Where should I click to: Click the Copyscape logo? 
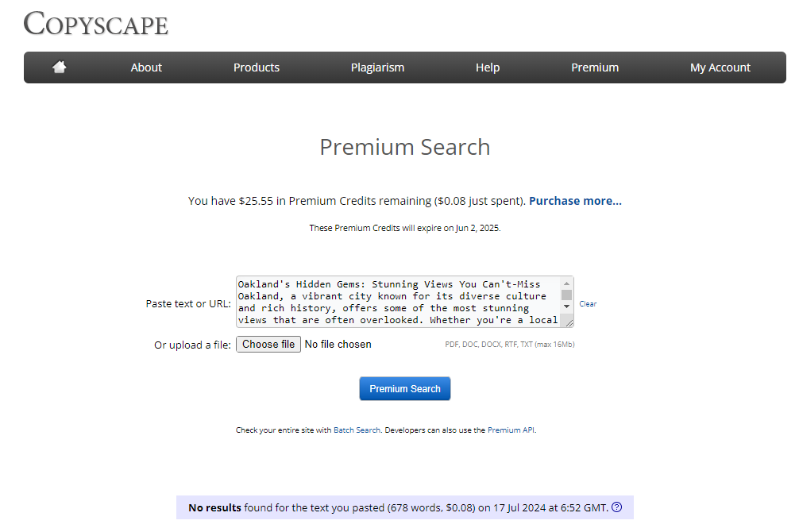pyautogui.click(x=96, y=24)
